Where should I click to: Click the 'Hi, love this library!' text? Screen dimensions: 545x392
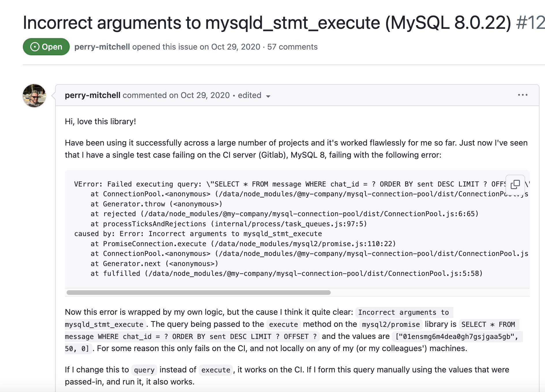tap(100, 121)
